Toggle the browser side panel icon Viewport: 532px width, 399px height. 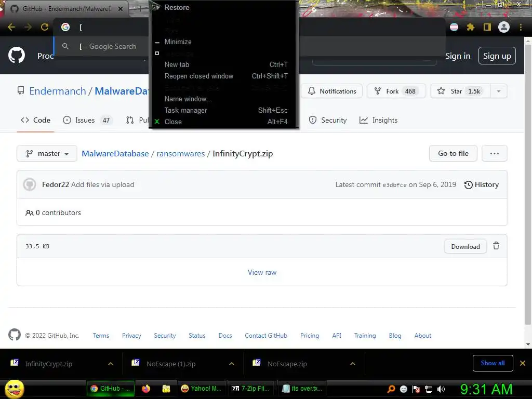[487, 27]
